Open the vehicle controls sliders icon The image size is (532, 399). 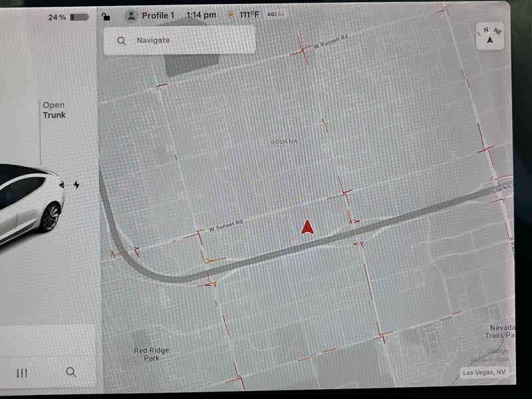pos(22,373)
